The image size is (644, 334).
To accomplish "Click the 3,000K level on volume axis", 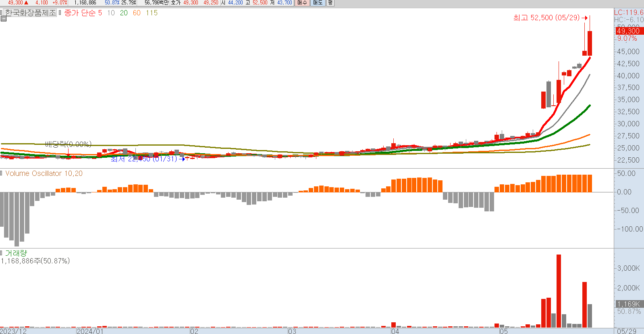I will pos(628,268).
